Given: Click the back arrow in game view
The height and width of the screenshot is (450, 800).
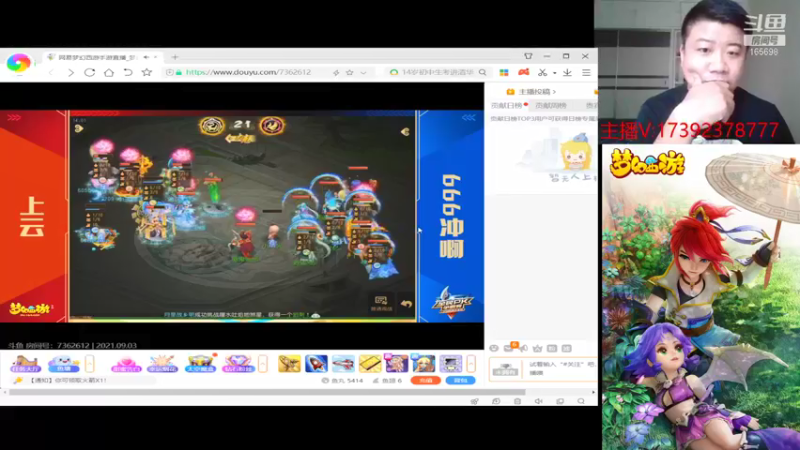Looking at the screenshot, I should click(x=406, y=304).
